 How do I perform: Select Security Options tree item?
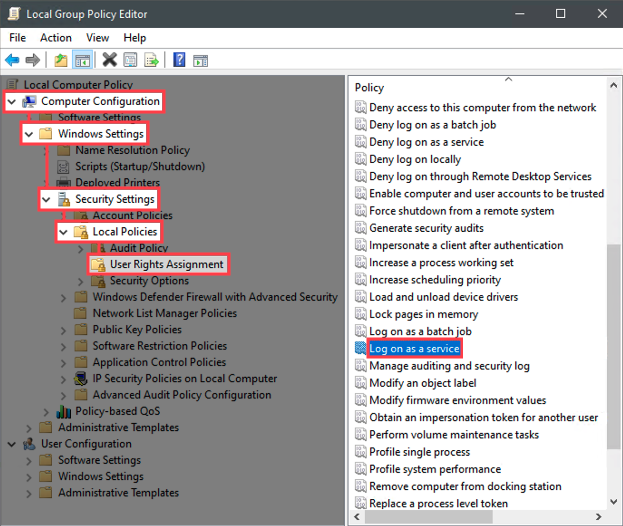point(149,281)
